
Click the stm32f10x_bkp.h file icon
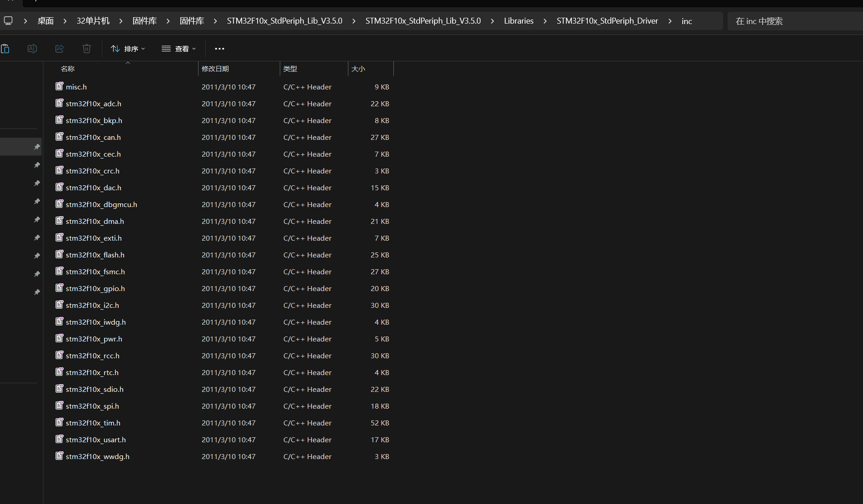click(60, 120)
